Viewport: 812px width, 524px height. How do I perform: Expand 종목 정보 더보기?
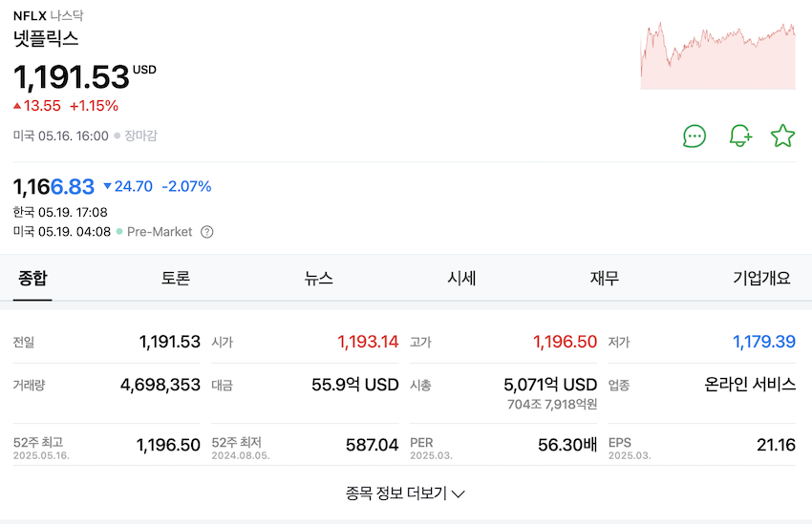click(x=405, y=493)
